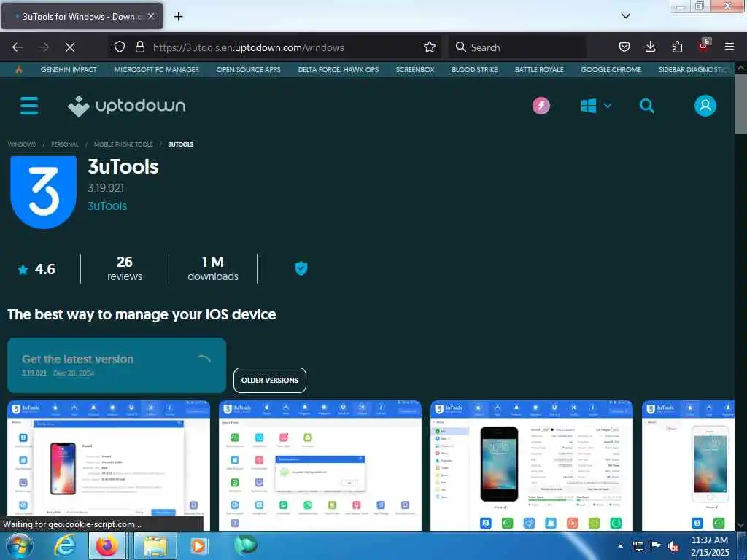Open a new browser tab

coord(178,17)
